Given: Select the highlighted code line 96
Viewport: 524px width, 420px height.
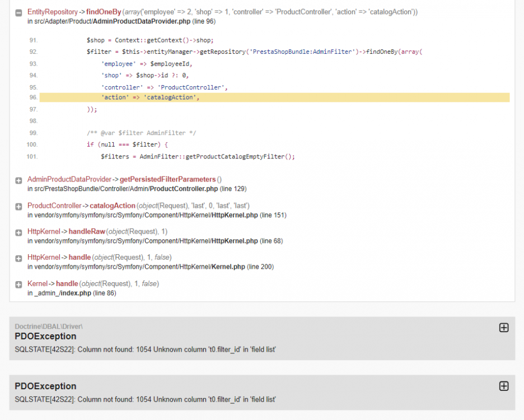Looking at the screenshot, I should [274, 97].
